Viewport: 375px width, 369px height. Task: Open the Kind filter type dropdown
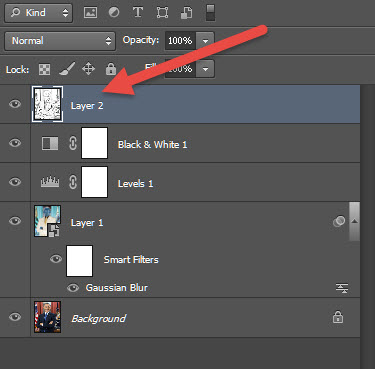pyautogui.click(x=38, y=13)
